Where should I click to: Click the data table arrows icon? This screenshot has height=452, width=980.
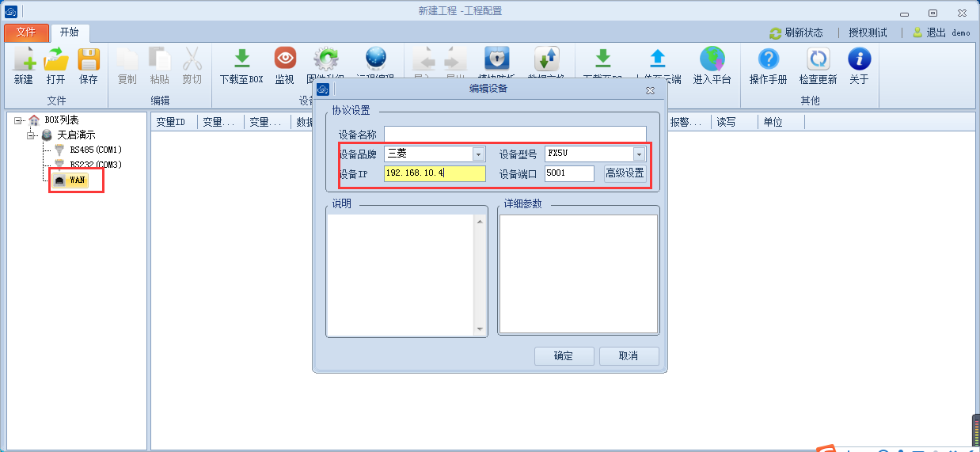coord(546,59)
